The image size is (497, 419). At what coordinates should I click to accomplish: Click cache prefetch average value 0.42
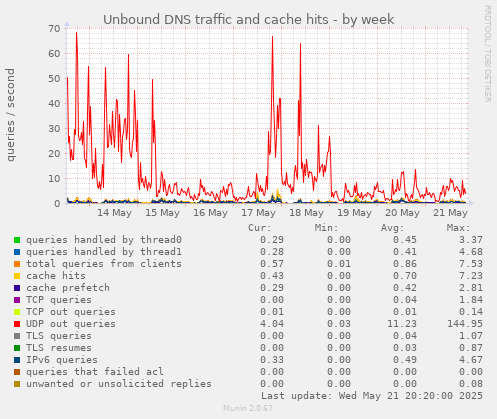click(405, 288)
